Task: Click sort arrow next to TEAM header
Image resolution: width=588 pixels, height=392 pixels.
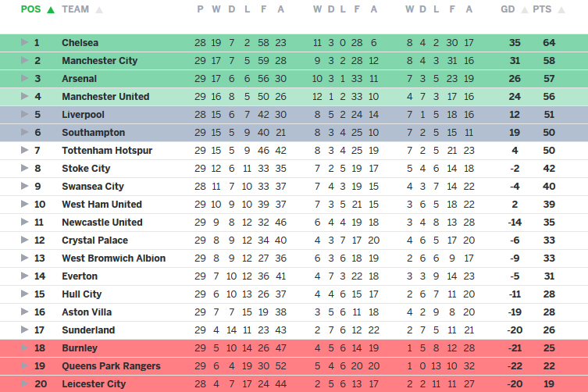Action: (x=99, y=10)
